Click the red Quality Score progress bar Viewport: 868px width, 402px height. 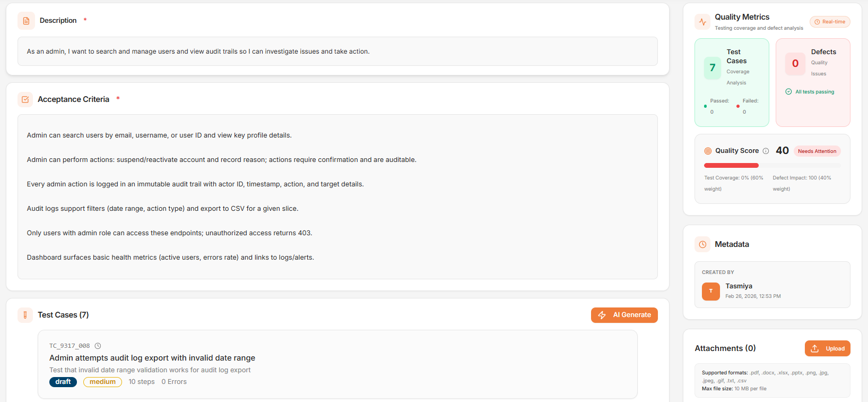point(731,166)
